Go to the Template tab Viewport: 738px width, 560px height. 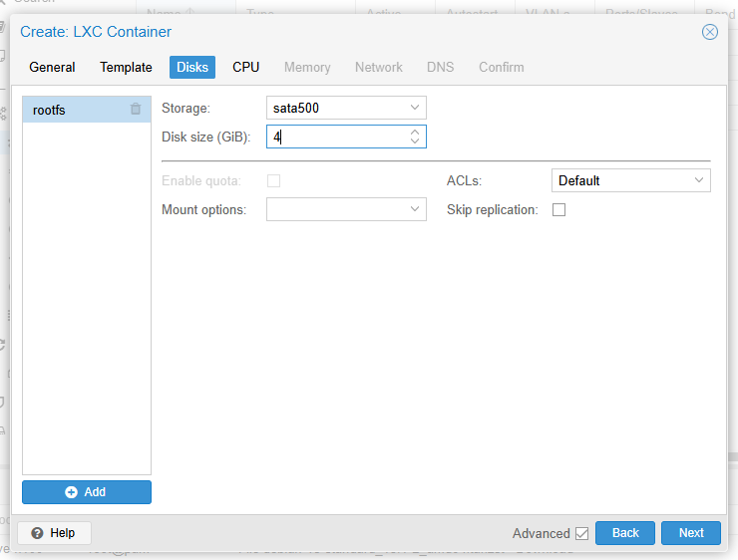click(126, 68)
